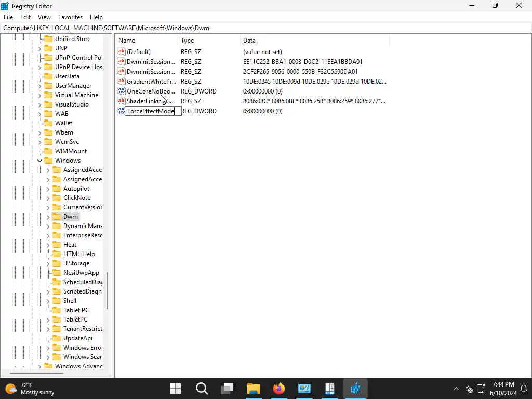Open the Edit menu
The height and width of the screenshot is (399, 532).
coord(25,17)
